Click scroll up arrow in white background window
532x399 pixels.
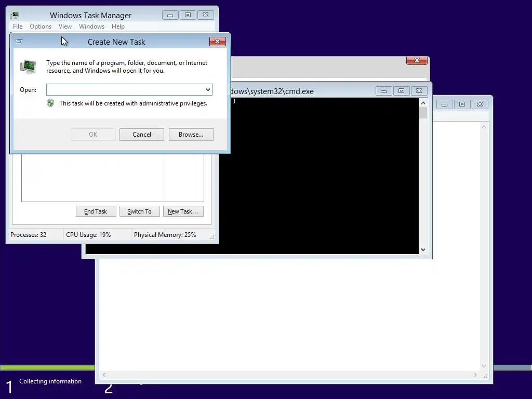pos(484,127)
